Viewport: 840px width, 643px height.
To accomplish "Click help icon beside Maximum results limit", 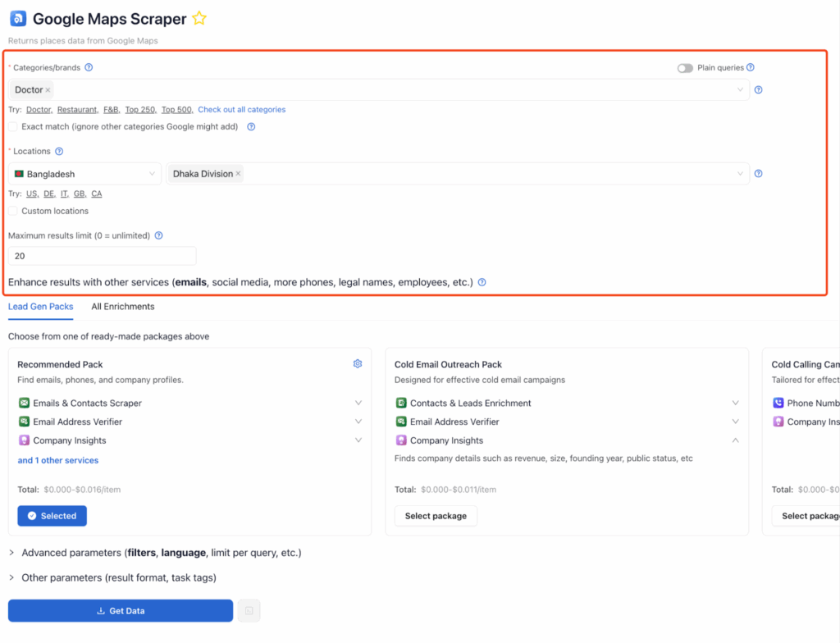I will click(x=158, y=235).
